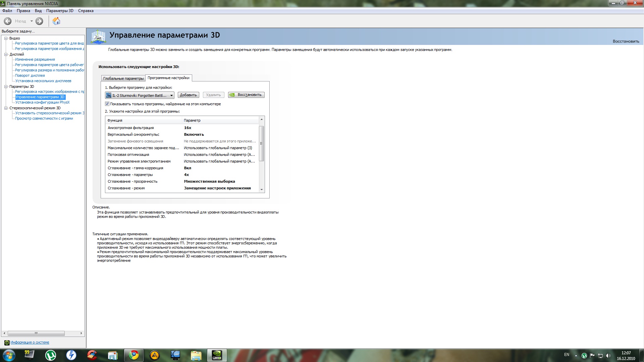644x362 pixels.
Task: Click the Windows Start orb
Action: (9, 355)
